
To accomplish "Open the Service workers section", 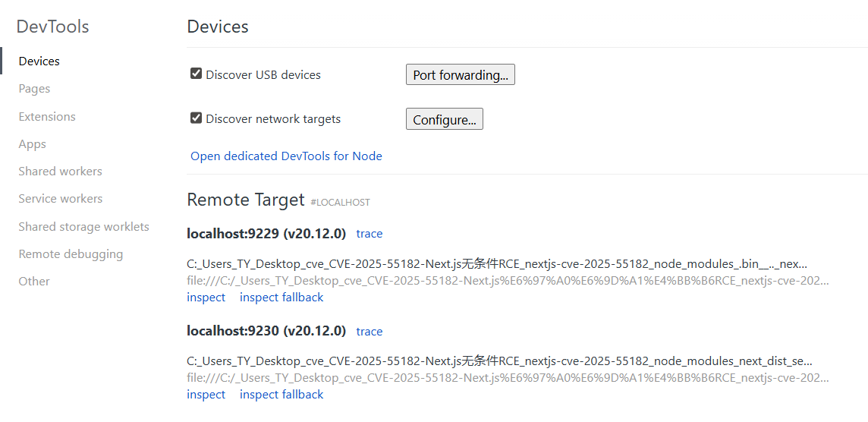I will pos(61,199).
